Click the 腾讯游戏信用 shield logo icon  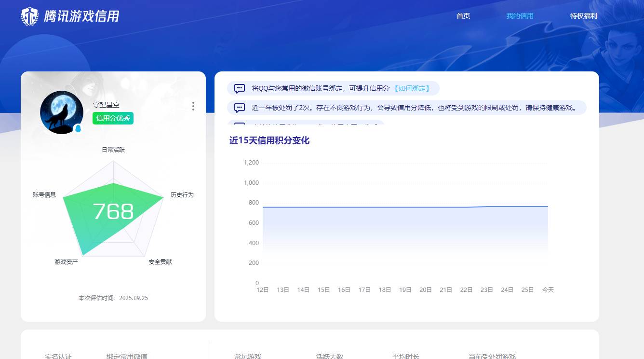30,16
